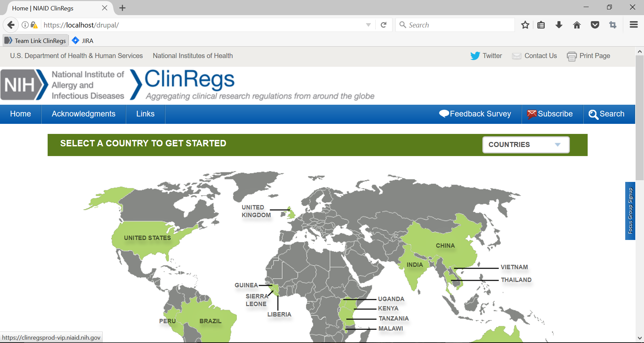
Task: Open the Home menu item
Action: point(20,114)
